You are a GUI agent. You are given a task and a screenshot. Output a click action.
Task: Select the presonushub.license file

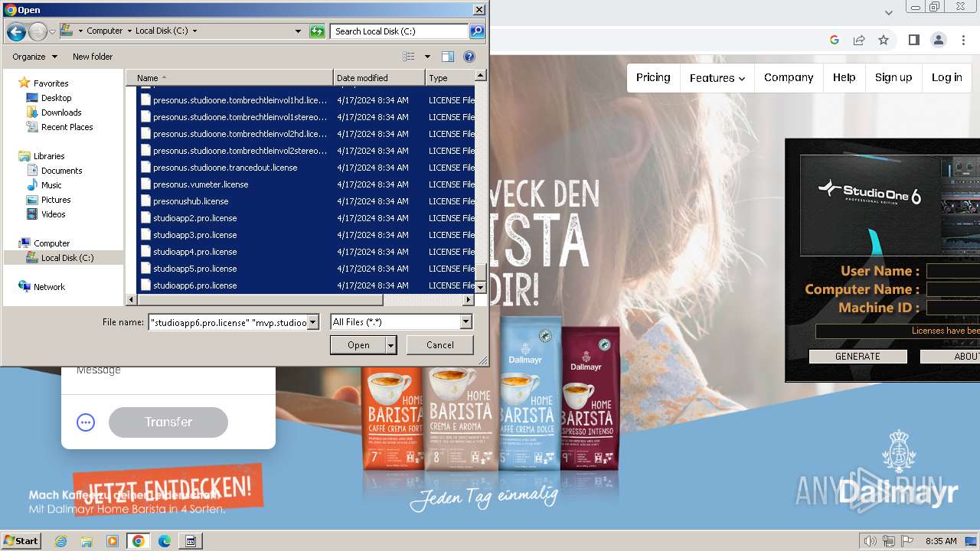tap(191, 201)
